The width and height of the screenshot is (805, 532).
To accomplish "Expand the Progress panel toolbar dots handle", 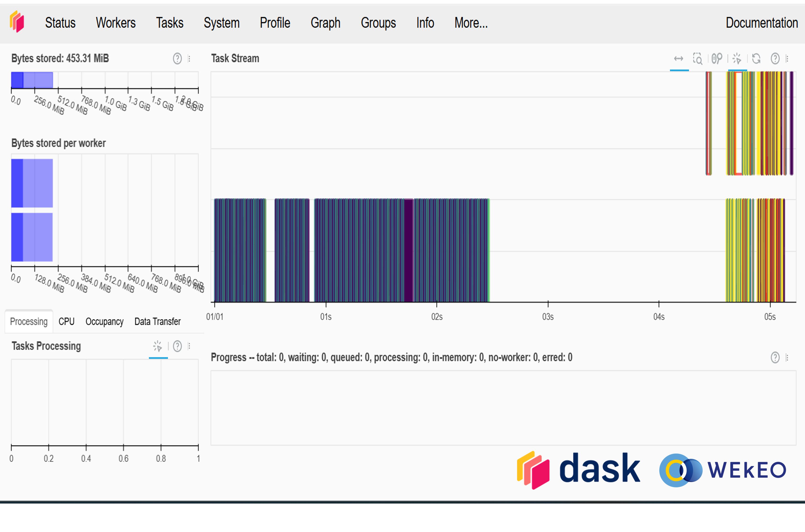I will pos(787,357).
